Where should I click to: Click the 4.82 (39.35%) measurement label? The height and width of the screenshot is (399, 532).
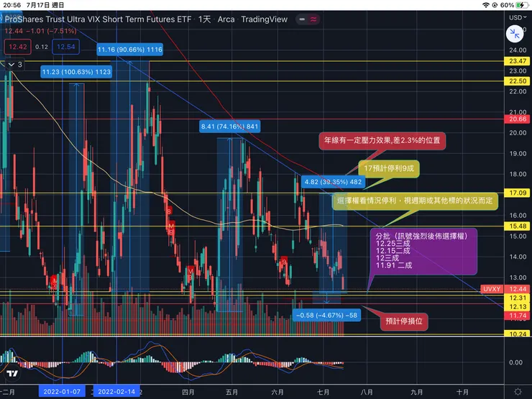point(333,182)
